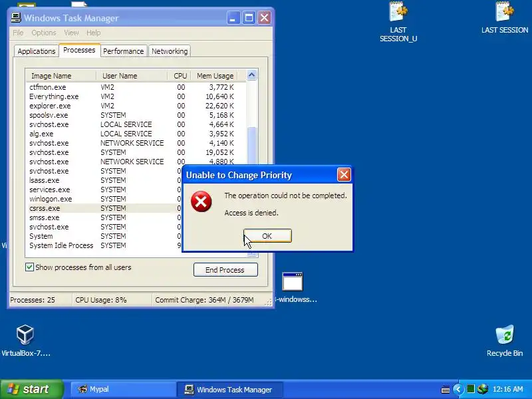Click the keyboard tray icon
The image size is (532, 399).
[446, 390]
